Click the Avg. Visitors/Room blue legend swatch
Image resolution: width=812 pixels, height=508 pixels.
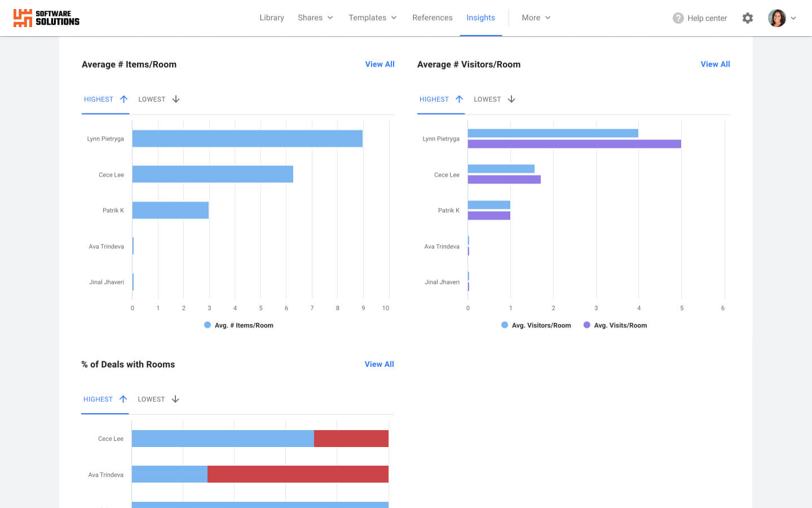click(x=504, y=325)
